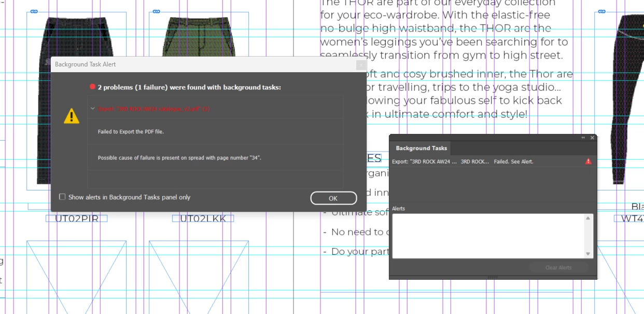Click link icon above the green shorts image
This screenshot has width=644, height=314.
157,11
